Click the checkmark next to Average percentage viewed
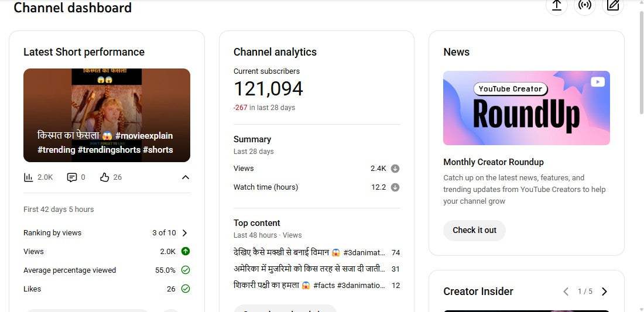The image size is (644, 312). click(x=186, y=270)
